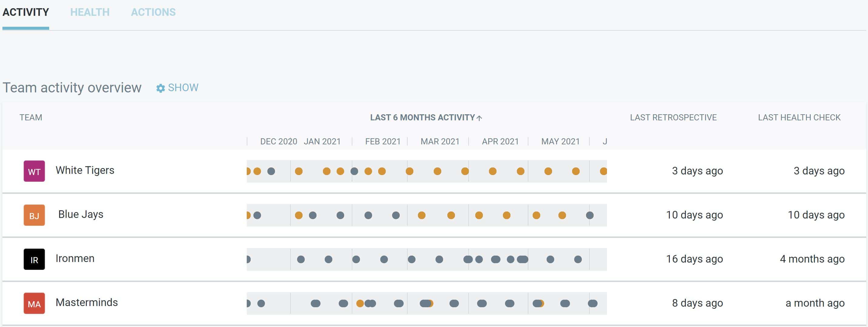Sort by Last 6 Months Activity header
The height and width of the screenshot is (327, 868).
click(422, 117)
